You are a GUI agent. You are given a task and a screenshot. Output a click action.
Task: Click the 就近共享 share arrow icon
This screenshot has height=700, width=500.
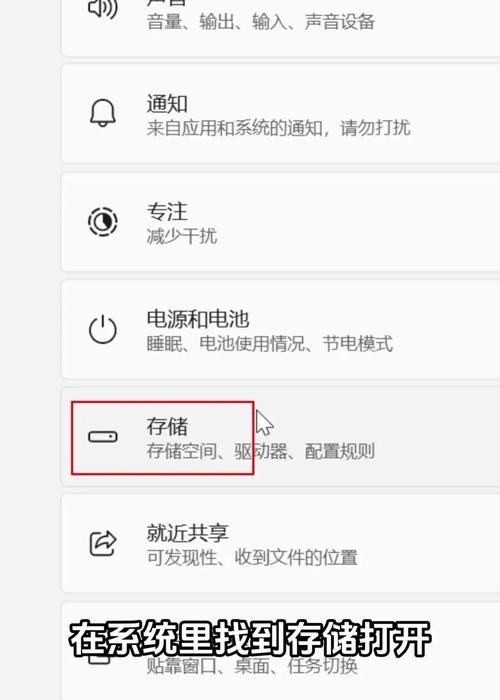[103, 543]
